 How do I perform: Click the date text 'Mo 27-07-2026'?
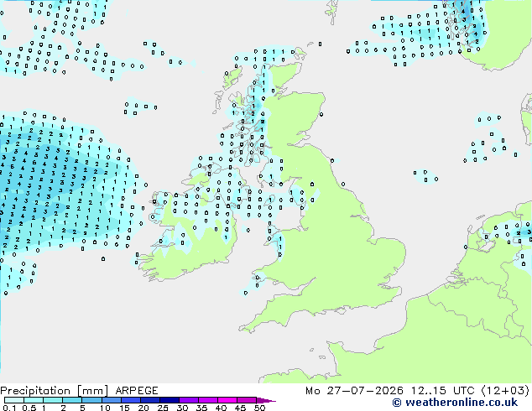(355, 391)
